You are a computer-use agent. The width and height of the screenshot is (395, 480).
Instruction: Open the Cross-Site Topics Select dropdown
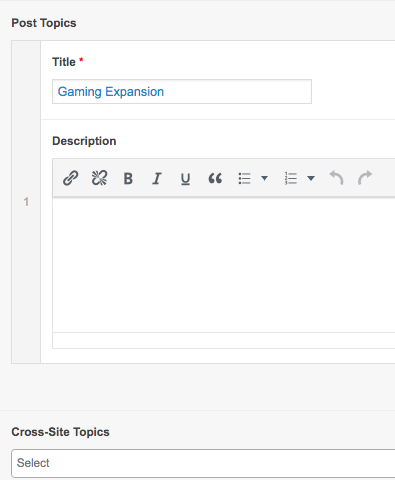203,463
